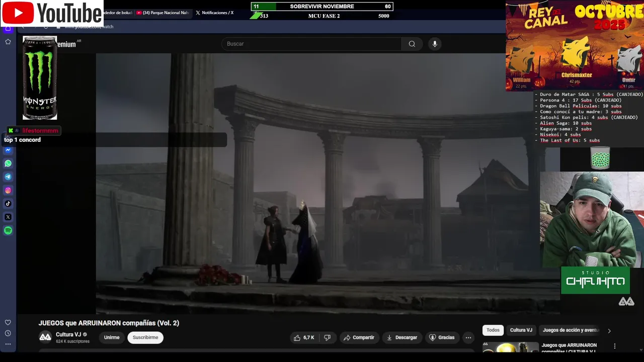Open the sidebar three-dots more menu
This screenshot has width=644, height=362.
8,344
